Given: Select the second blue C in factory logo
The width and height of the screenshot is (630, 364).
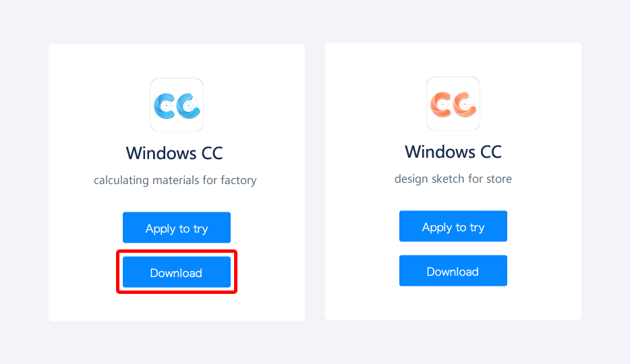Looking at the screenshot, I should (x=188, y=106).
